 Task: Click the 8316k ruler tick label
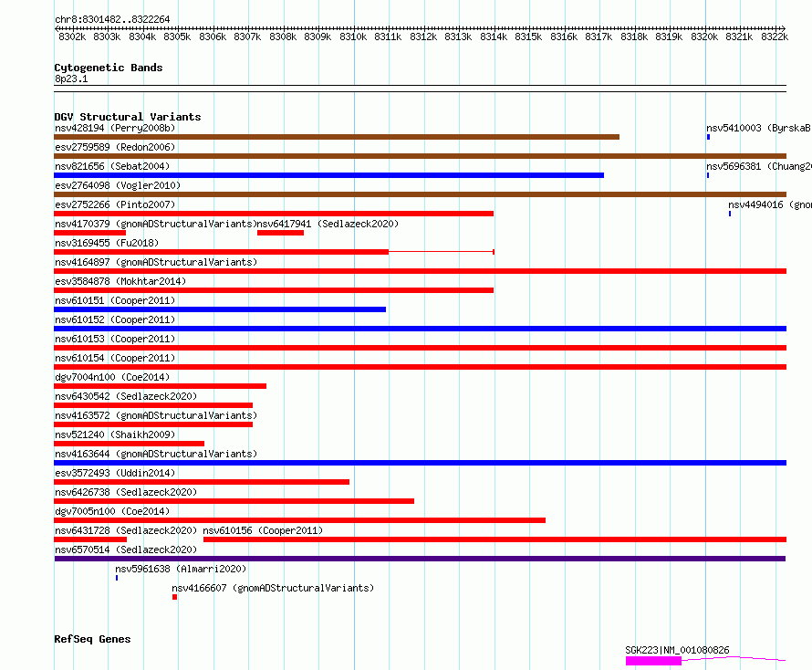coord(564,37)
